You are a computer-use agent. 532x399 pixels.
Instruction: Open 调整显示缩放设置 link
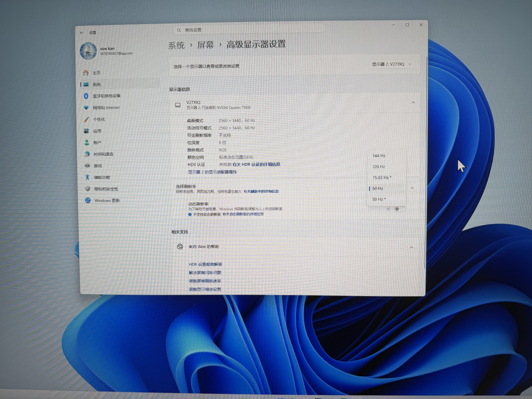pos(205,290)
